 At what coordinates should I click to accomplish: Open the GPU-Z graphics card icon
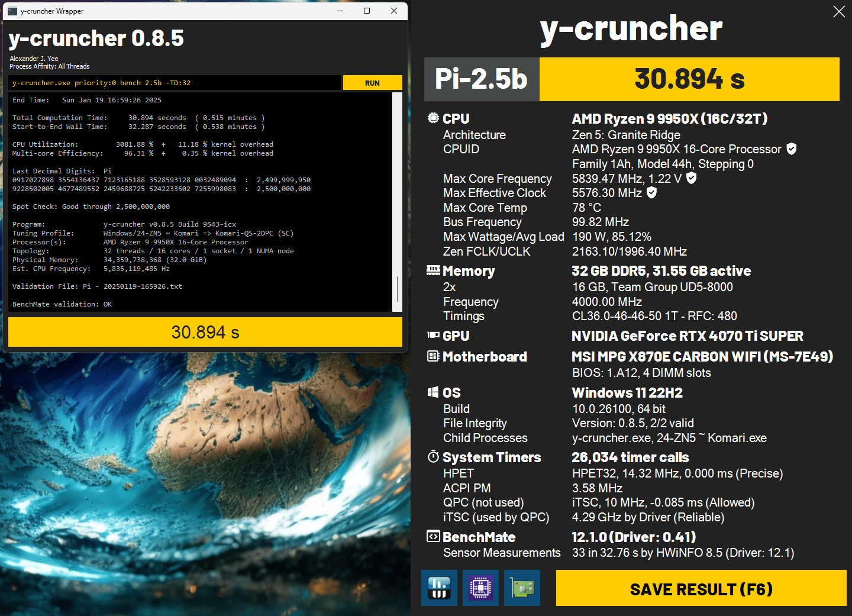click(522, 588)
